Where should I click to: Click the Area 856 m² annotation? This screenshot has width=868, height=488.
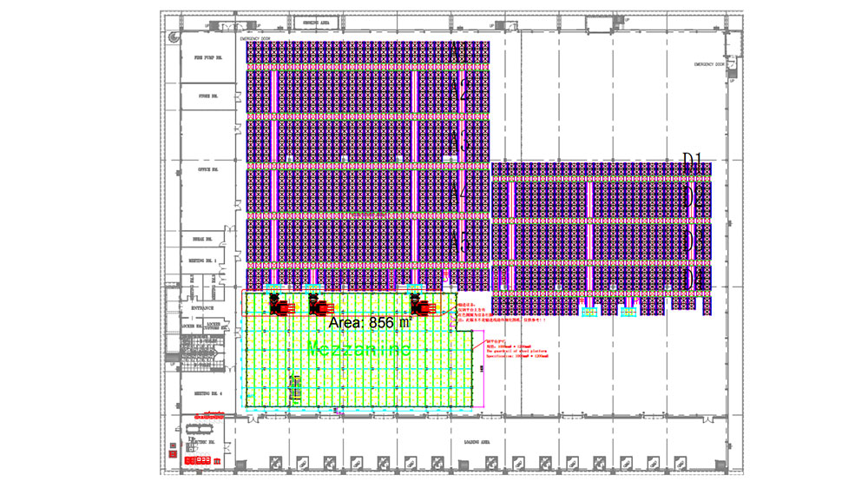tap(370, 322)
